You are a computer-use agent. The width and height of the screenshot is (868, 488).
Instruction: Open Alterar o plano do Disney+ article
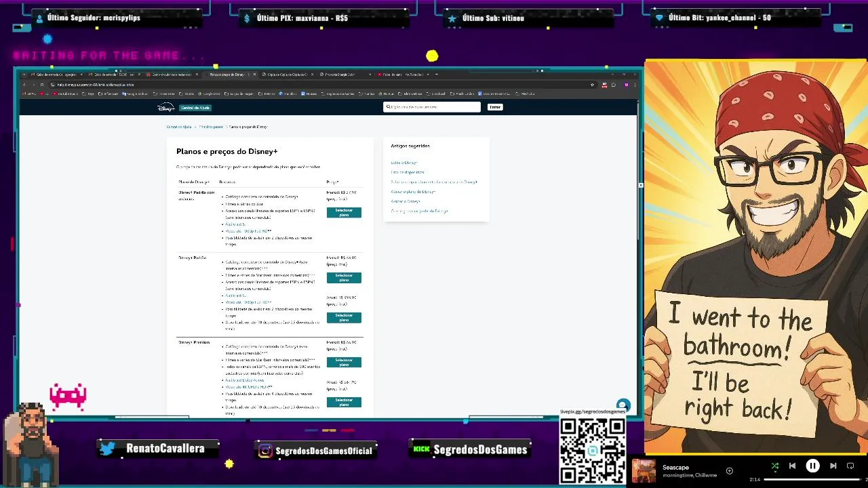click(413, 192)
